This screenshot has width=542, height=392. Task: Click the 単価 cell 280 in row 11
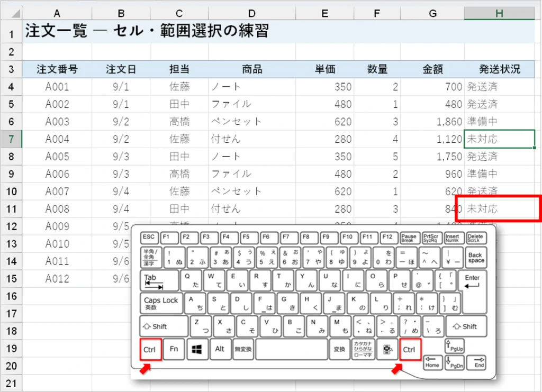pos(325,208)
